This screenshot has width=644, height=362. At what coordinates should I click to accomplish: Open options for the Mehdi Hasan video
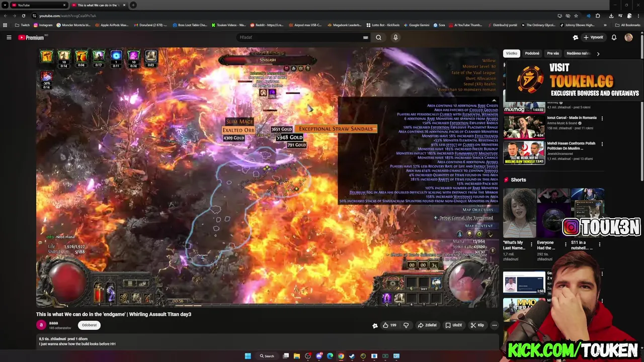[x=602, y=144]
